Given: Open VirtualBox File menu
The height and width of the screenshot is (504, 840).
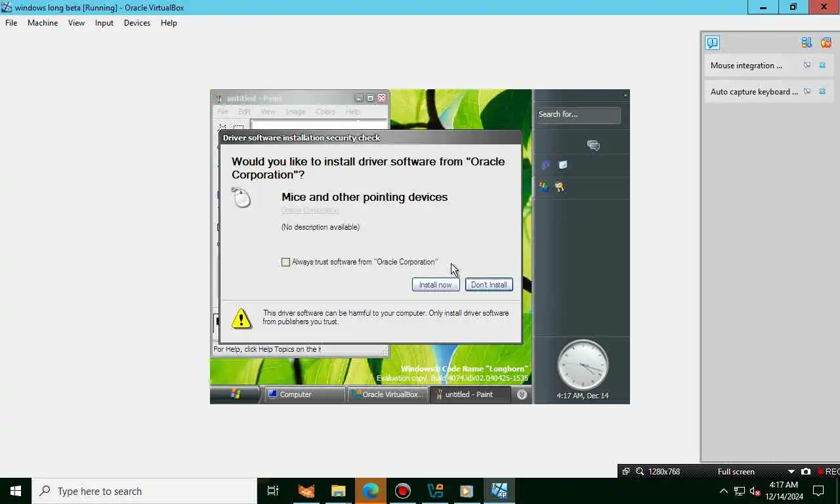Looking at the screenshot, I should point(11,23).
